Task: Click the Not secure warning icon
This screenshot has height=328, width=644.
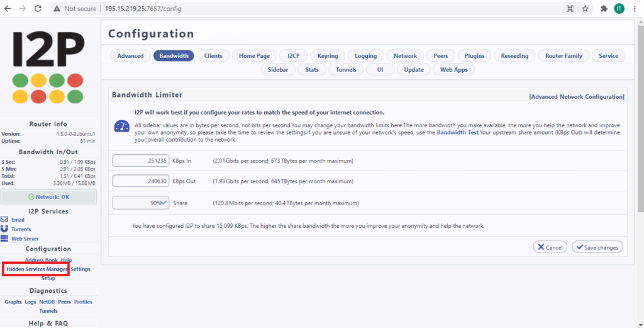Action: [x=57, y=9]
